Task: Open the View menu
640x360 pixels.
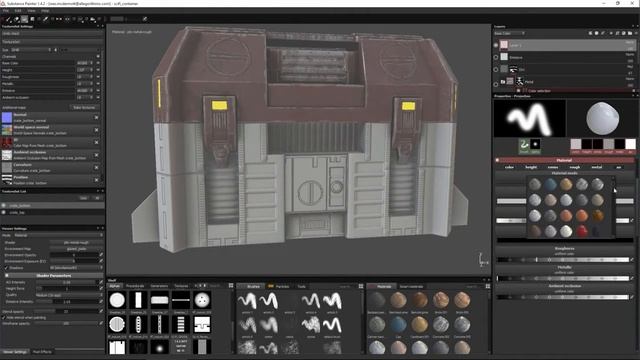Action: (31, 11)
